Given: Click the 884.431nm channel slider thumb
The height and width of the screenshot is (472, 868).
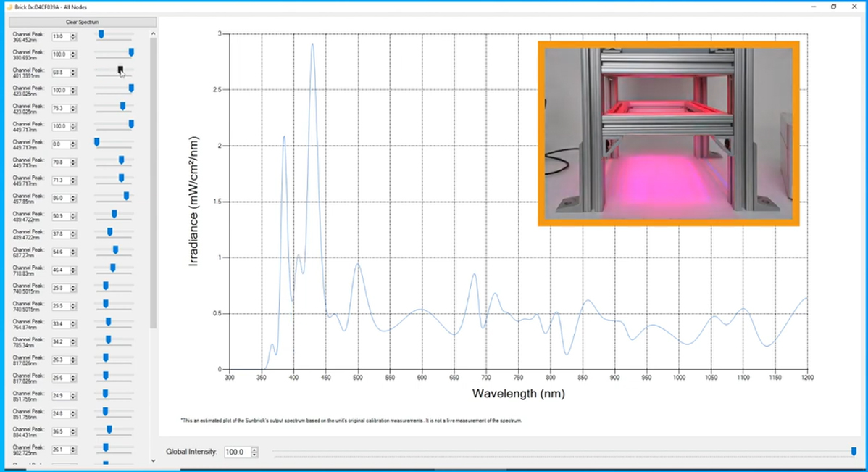Looking at the screenshot, I should tap(109, 430).
